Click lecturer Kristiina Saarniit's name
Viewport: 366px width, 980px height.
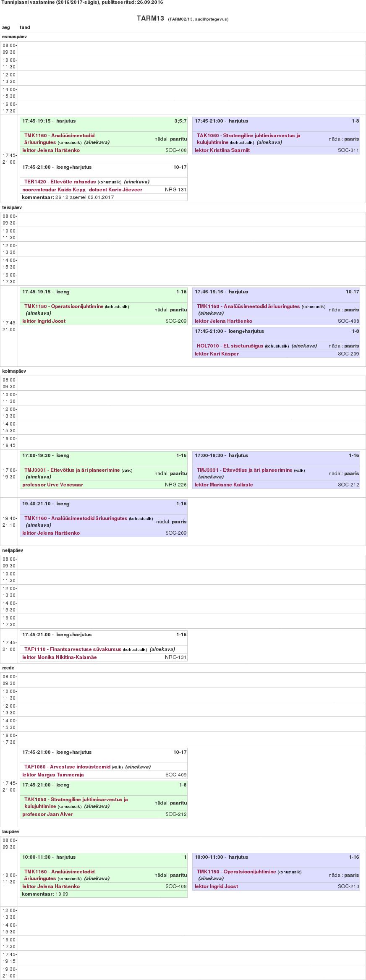click(222, 150)
